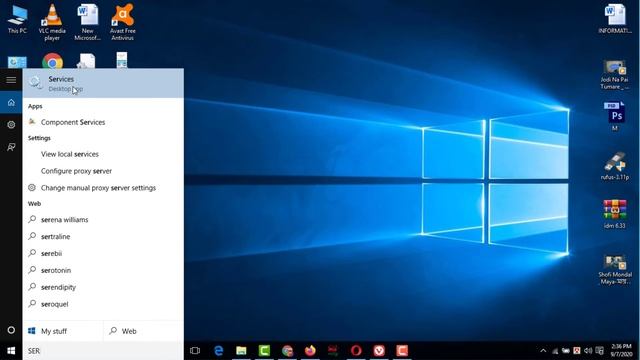The width and height of the screenshot is (640, 360).
Task: Open Task View on the taskbar
Action: tap(195, 351)
